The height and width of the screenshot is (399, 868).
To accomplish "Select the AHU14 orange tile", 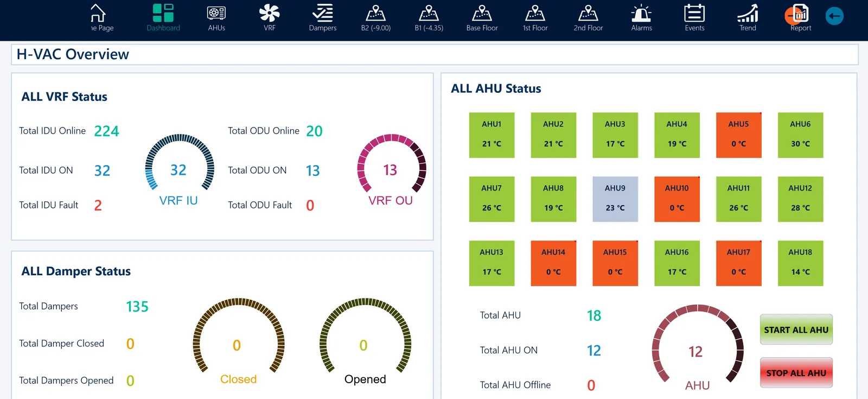I will pos(553,263).
